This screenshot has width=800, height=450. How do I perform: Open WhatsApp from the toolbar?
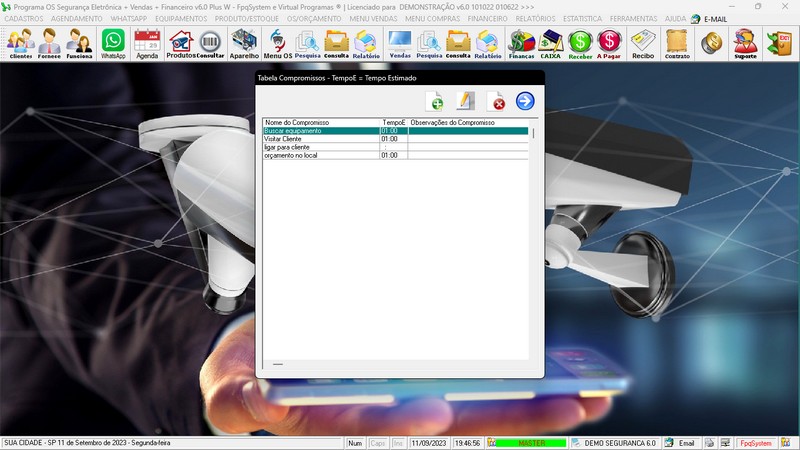pos(114,44)
